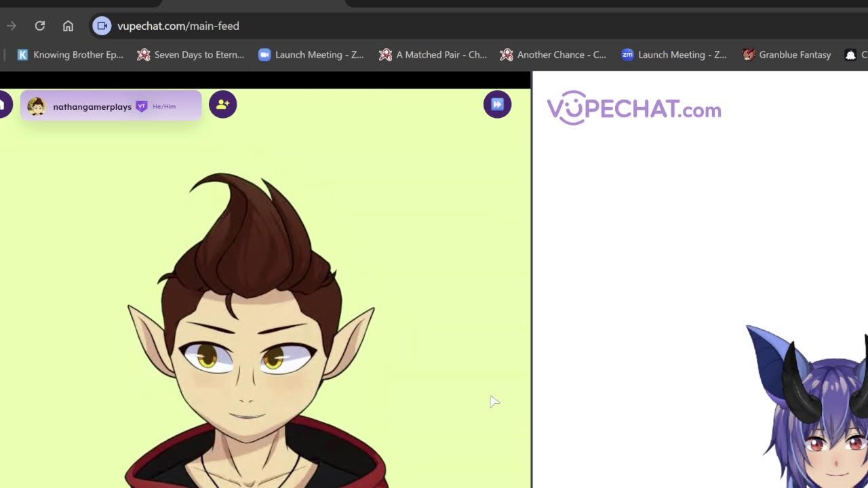This screenshot has width=868, height=488.
Task: Open the Launch Meeting bookmark with zm icon
Action: (x=674, y=55)
